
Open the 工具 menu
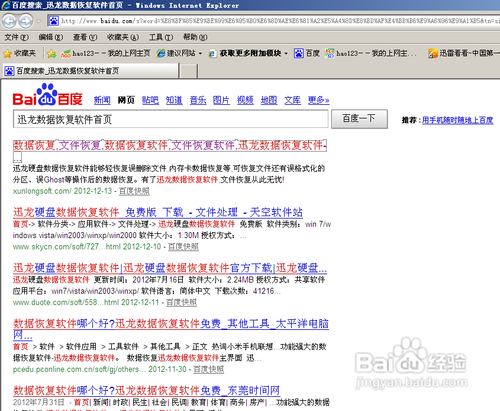pyautogui.click(x=161, y=37)
